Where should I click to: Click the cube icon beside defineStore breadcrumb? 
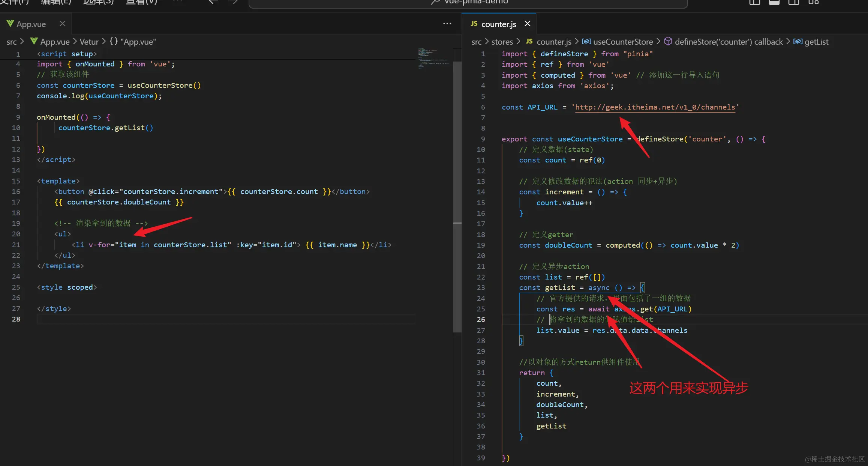668,41
